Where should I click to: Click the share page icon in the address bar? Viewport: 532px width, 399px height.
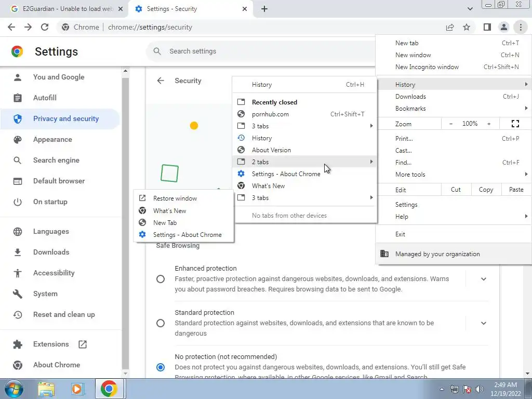[450, 27]
